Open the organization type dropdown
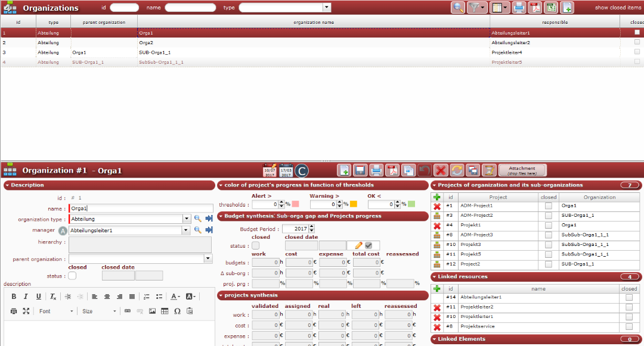Screen dimensions: 644x346 (x=186, y=219)
